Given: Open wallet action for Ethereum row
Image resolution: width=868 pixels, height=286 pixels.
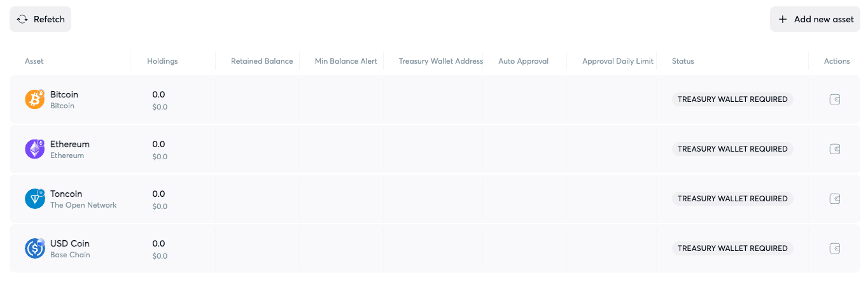Looking at the screenshot, I should pos(835,149).
